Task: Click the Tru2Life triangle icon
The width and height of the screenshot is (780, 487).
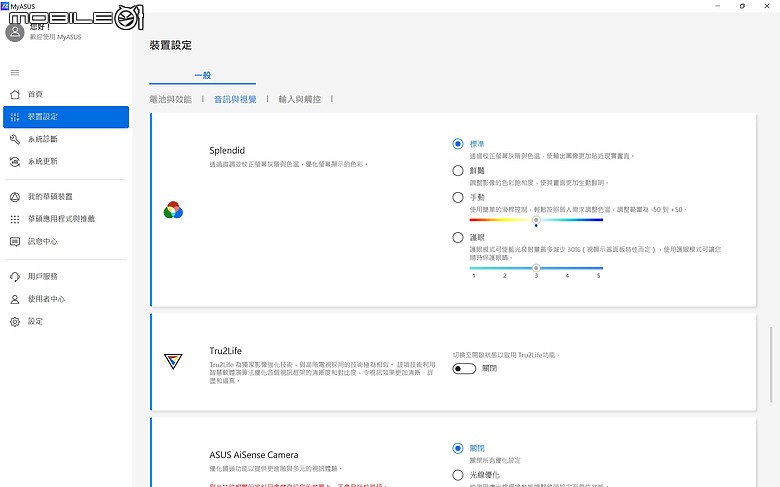Action: (x=173, y=361)
